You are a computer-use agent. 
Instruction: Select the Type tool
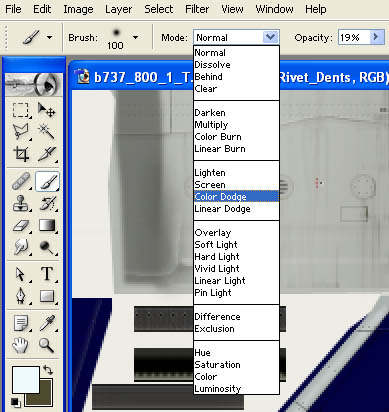pos(47,274)
